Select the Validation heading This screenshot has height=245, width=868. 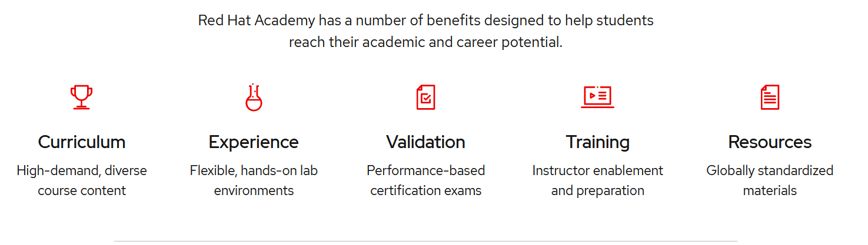[x=425, y=142]
